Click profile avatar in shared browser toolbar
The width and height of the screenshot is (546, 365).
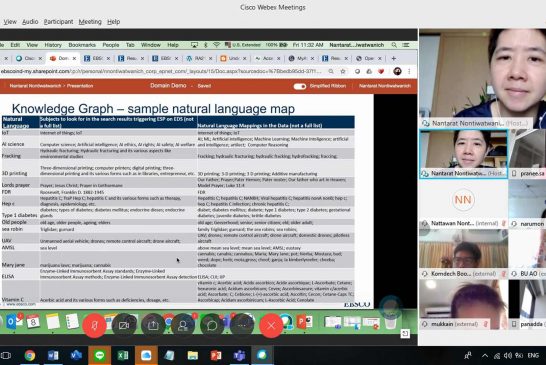397,71
